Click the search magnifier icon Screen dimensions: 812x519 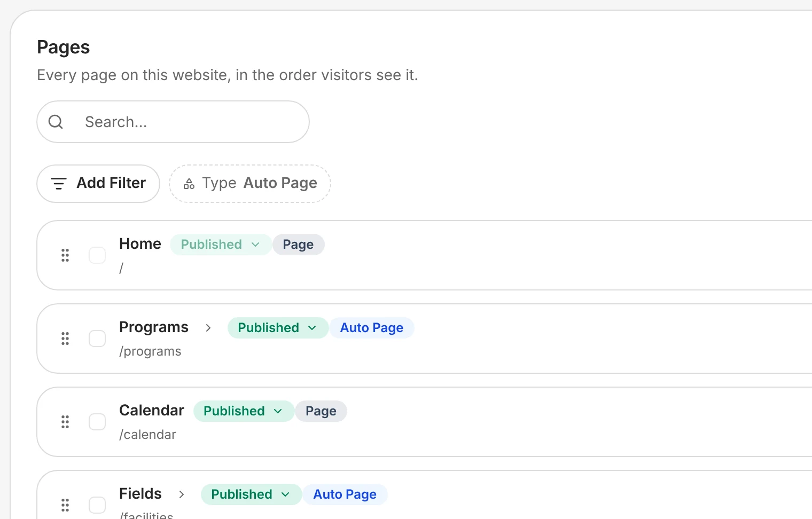click(56, 122)
